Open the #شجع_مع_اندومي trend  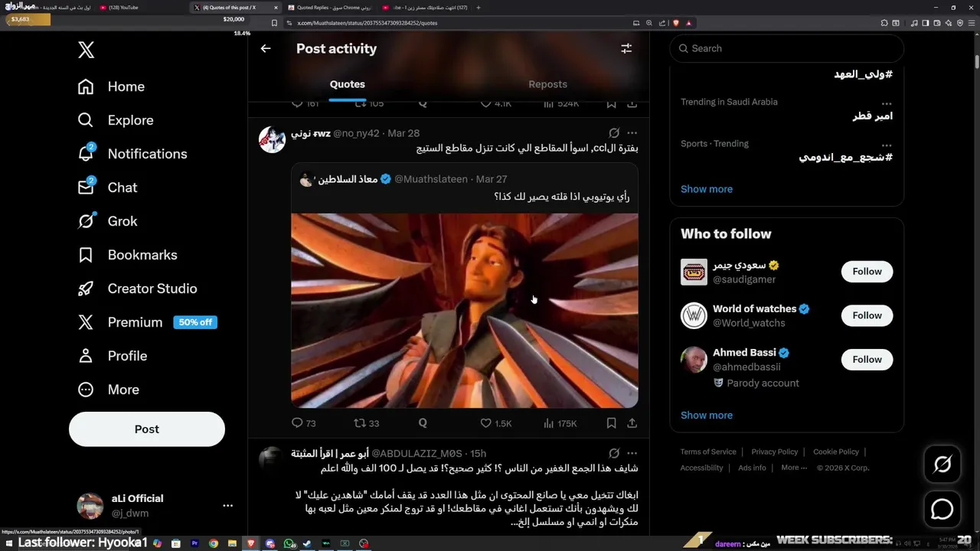(846, 158)
